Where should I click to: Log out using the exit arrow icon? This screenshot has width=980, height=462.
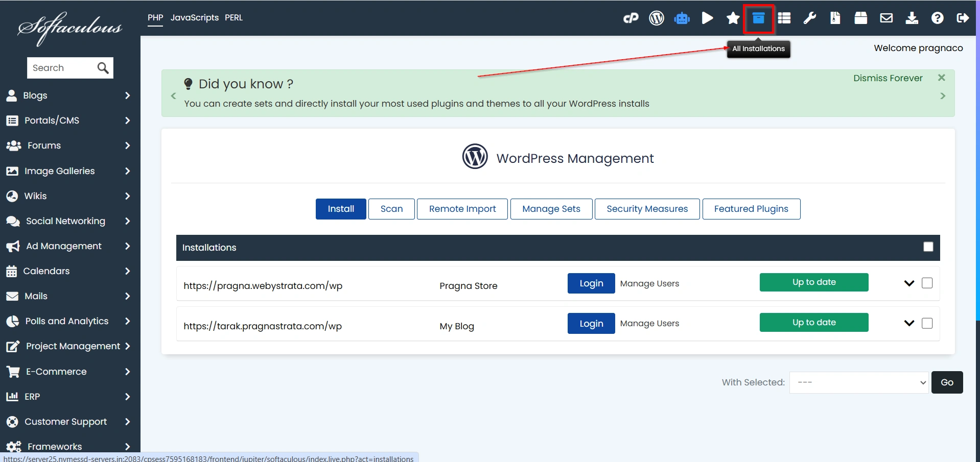click(963, 18)
